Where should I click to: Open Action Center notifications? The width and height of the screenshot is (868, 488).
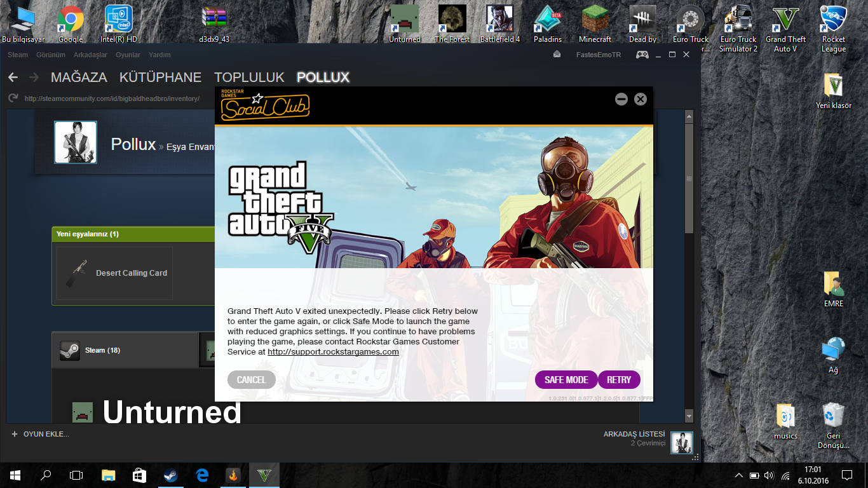coord(846,475)
